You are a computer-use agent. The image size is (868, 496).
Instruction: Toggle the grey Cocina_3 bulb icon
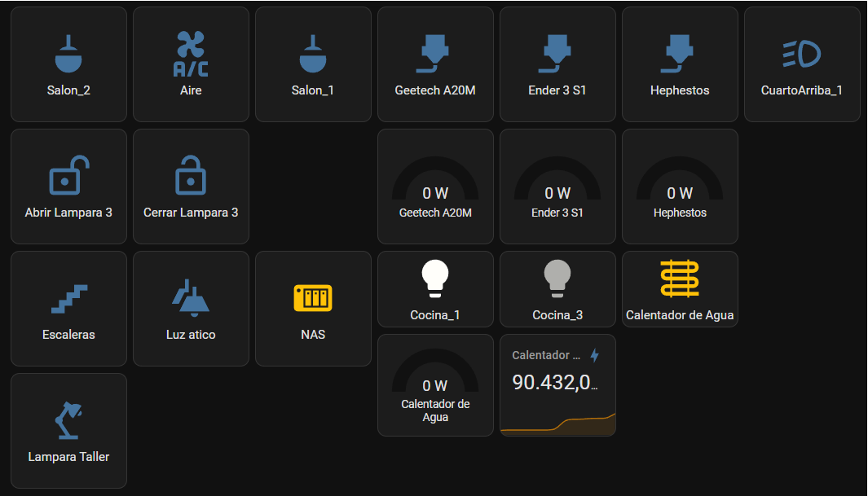[557, 279]
